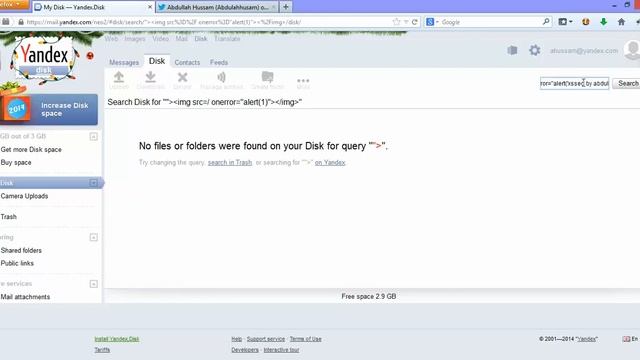
Task: Click the Manage access speaker-like icon
Action: point(221,77)
